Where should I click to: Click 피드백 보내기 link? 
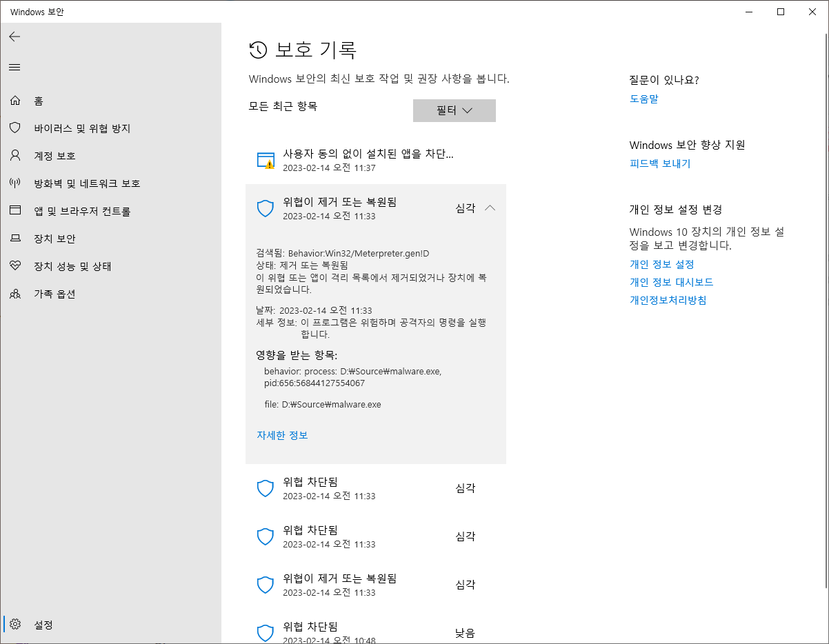(x=660, y=163)
